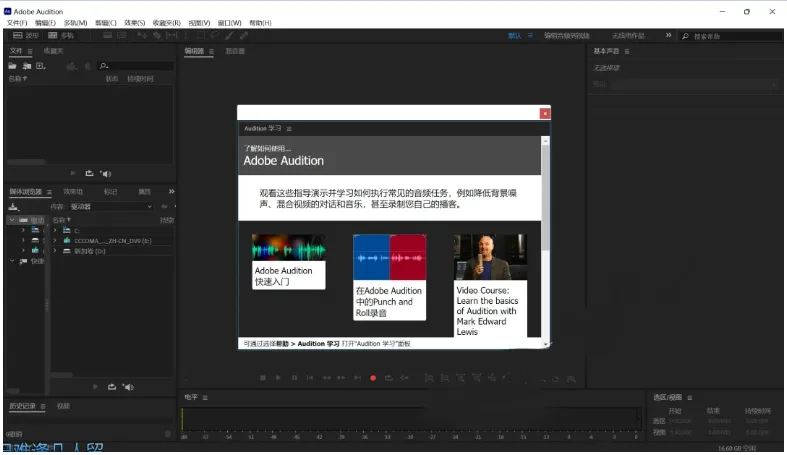Click transport Pause button
The width and height of the screenshot is (787, 455).
pos(295,378)
